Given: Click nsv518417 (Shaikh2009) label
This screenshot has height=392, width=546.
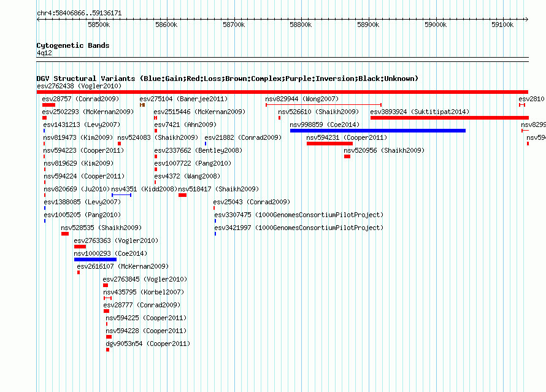Looking at the screenshot, I should (218, 189).
